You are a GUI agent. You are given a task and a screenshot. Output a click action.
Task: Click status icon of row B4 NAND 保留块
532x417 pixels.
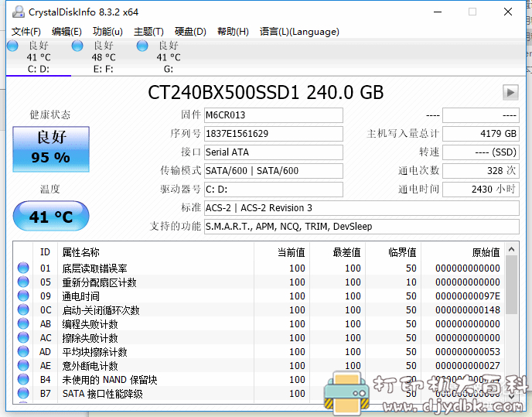[x=23, y=379]
